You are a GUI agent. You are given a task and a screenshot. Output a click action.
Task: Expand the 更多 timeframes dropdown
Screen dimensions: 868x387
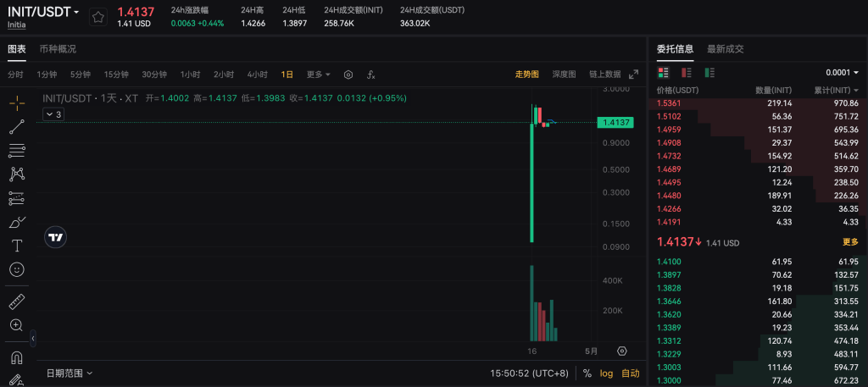(319, 75)
